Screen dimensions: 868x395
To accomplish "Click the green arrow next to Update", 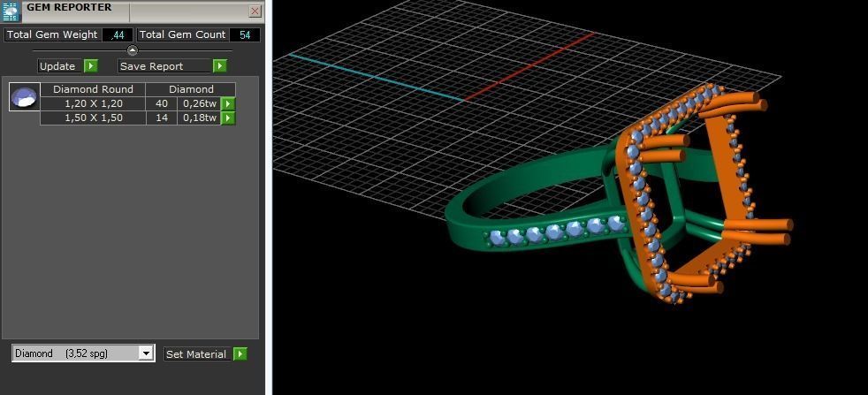I will pos(91,65).
